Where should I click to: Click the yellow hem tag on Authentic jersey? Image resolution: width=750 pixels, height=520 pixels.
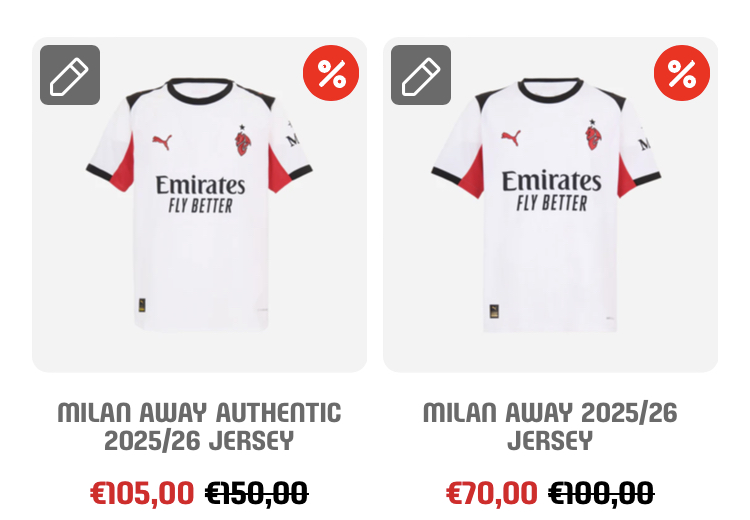(x=142, y=305)
